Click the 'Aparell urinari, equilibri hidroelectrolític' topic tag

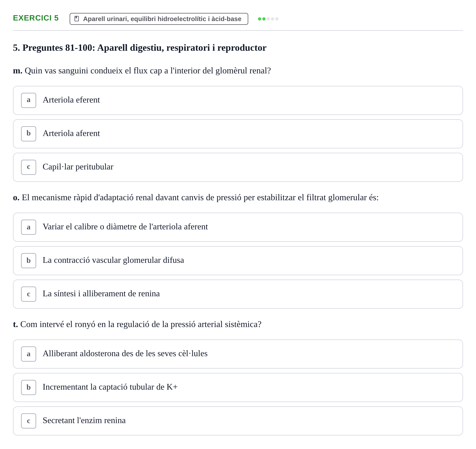click(x=159, y=19)
